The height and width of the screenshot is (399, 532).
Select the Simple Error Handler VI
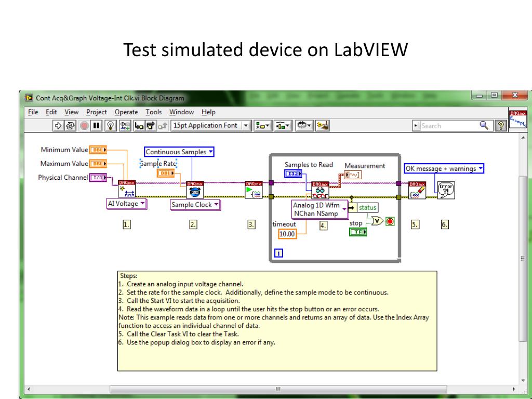click(446, 190)
